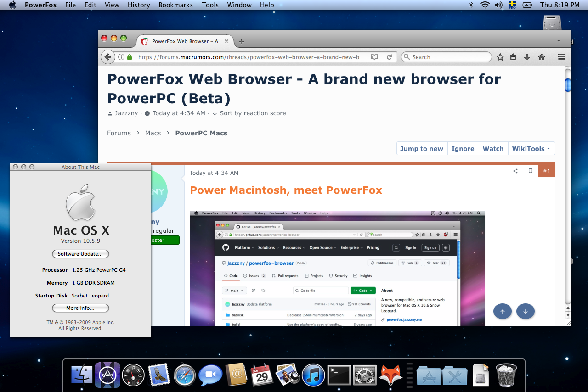Go to the home page icon
Screen dimensions: 588x392
point(542,57)
